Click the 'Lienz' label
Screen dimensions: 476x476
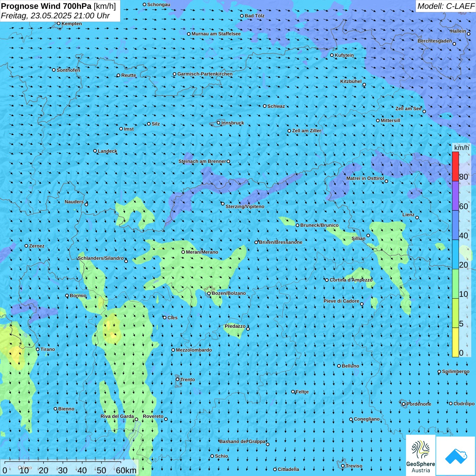coord(408,215)
